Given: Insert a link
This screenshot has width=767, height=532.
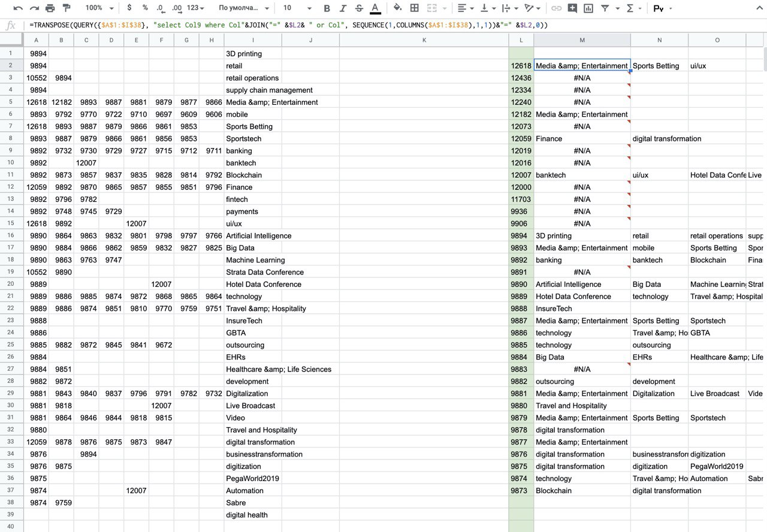Looking at the screenshot, I should 556,8.
